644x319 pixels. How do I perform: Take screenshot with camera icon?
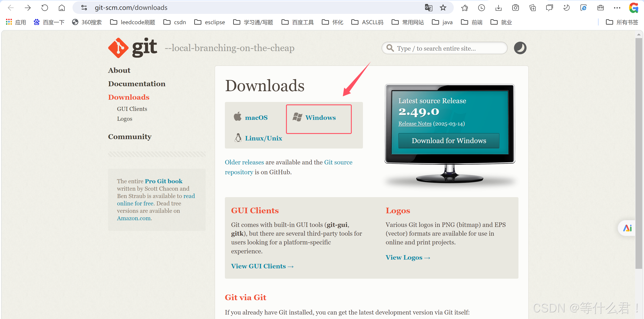pyautogui.click(x=515, y=8)
